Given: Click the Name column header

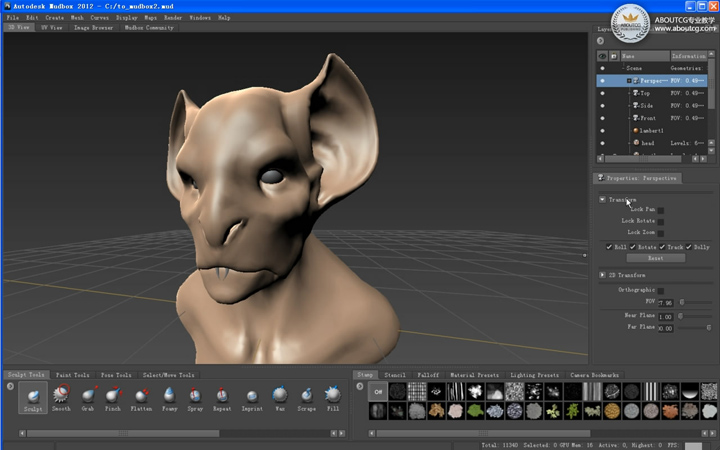Looking at the screenshot, I should point(645,56).
